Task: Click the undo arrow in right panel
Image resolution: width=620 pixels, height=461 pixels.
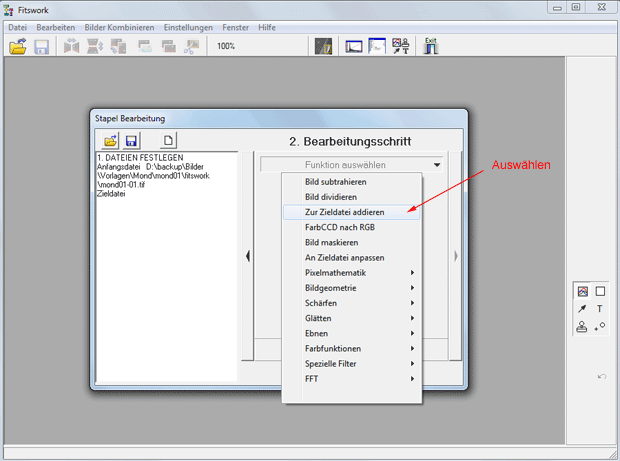Action: click(x=601, y=376)
